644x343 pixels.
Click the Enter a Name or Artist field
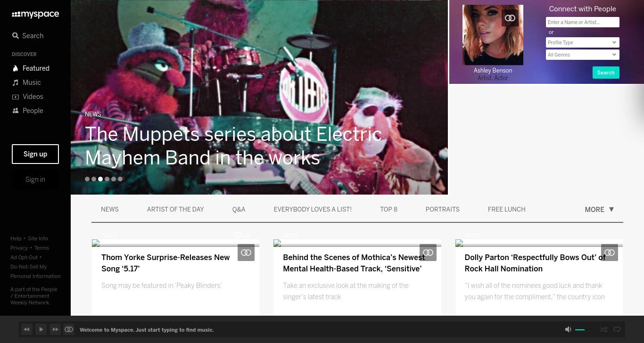point(582,22)
